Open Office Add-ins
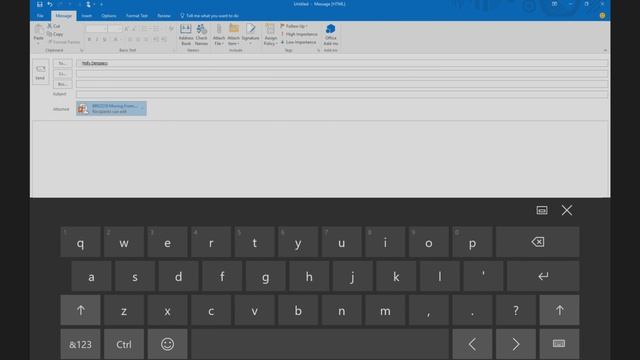The height and width of the screenshot is (360, 640). [x=331, y=35]
